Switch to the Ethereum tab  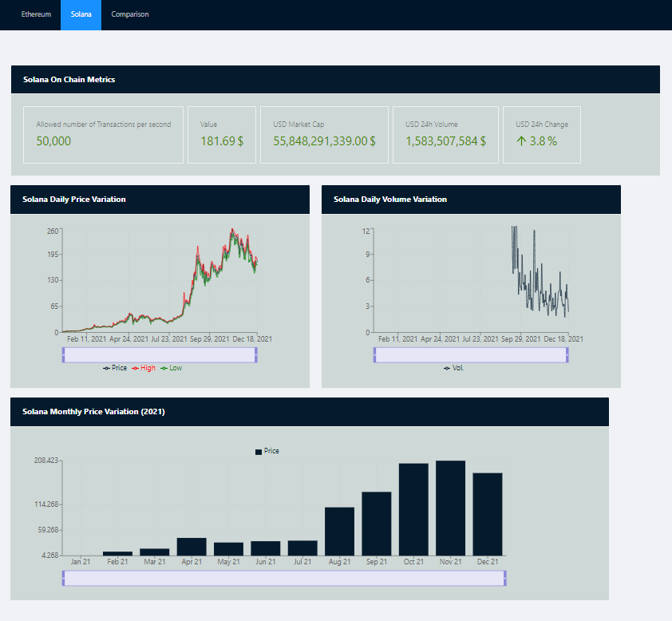coord(37,14)
